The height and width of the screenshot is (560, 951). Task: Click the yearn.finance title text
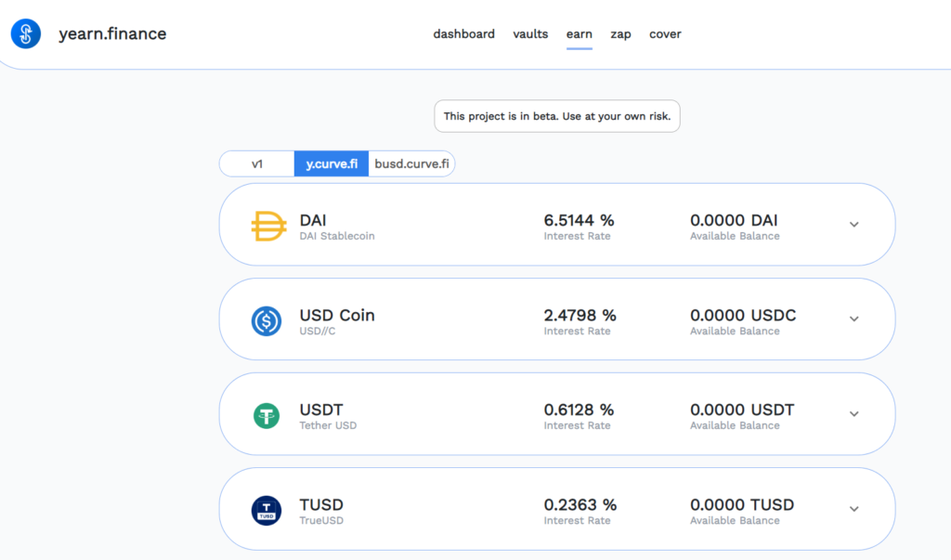(x=112, y=34)
